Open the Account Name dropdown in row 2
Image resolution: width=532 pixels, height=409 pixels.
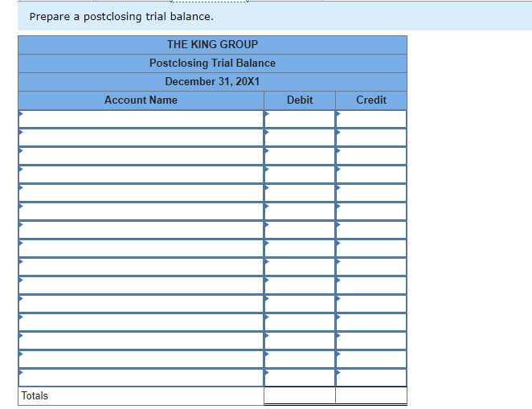click(141, 137)
